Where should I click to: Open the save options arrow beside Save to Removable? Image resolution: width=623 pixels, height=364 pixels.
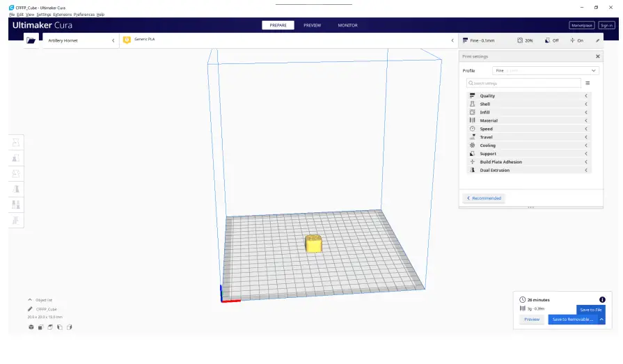601,319
